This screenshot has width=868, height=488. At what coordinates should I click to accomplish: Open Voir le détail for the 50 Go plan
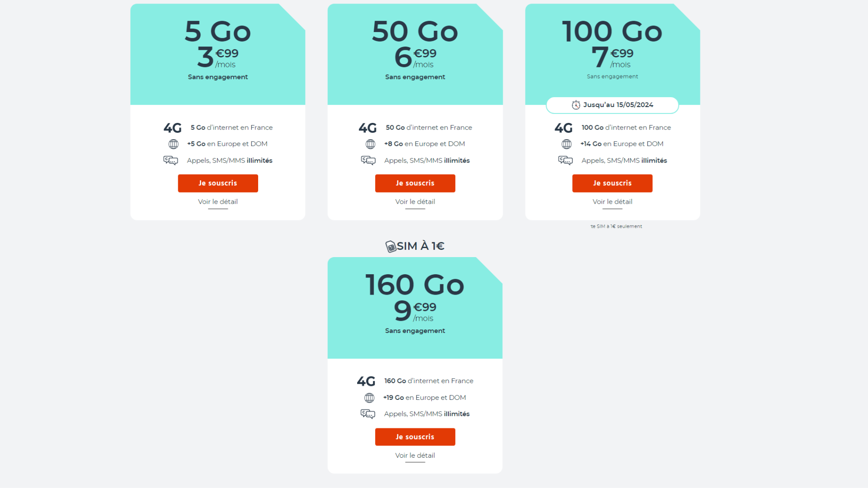415,202
